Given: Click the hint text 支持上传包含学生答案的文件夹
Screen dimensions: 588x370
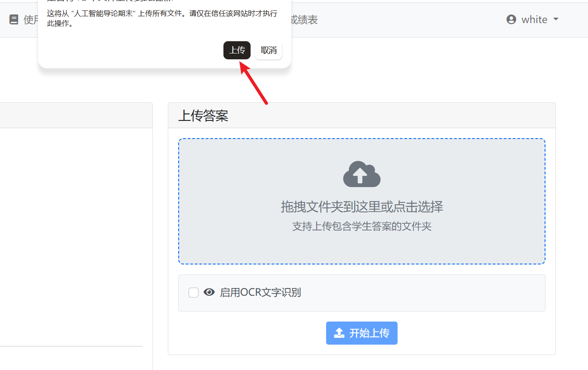Looking at the screenshot, I should [x=362, y=226].
